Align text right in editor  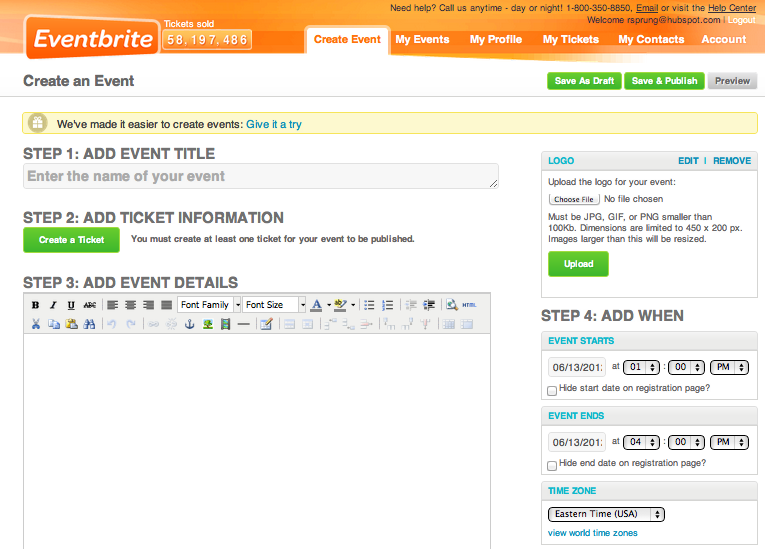click(x=148, y=305)
